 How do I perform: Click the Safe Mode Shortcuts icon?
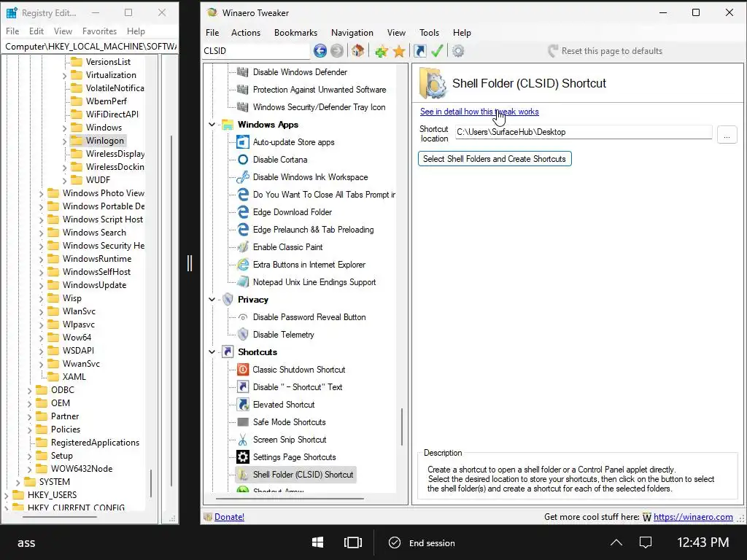[243, 422]
